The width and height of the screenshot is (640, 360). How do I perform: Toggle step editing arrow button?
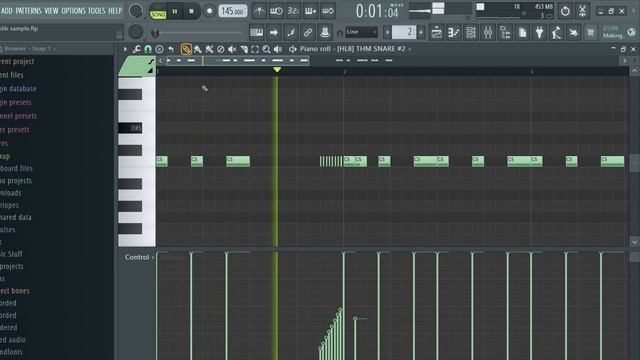(274, 32)
